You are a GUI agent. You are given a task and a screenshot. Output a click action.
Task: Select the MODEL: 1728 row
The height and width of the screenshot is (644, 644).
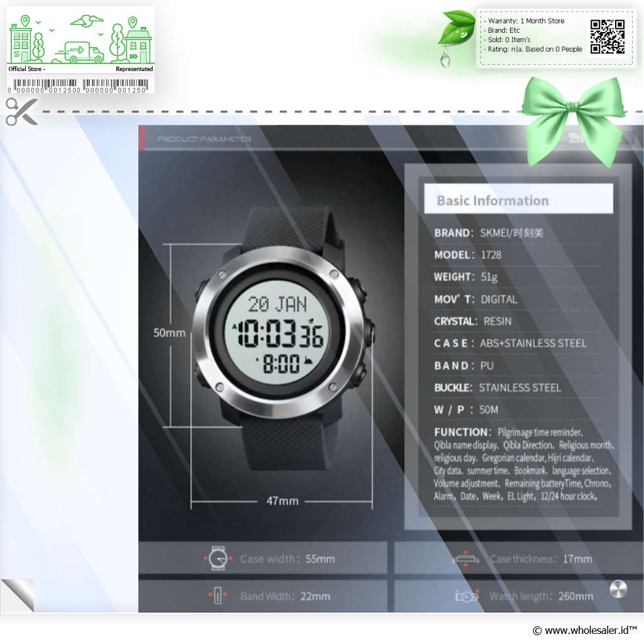[x=468, y=255]
